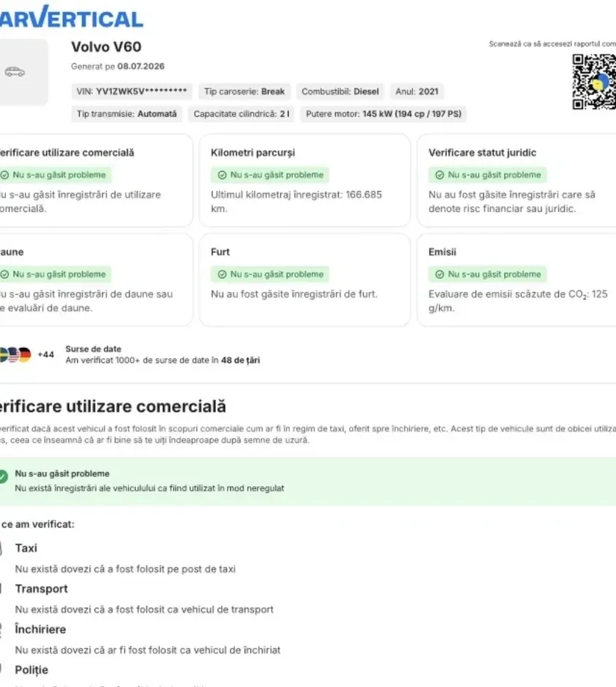Click the carVertical logo
The width and height of the screenshot is (616, 687).
tap(71, 17)
